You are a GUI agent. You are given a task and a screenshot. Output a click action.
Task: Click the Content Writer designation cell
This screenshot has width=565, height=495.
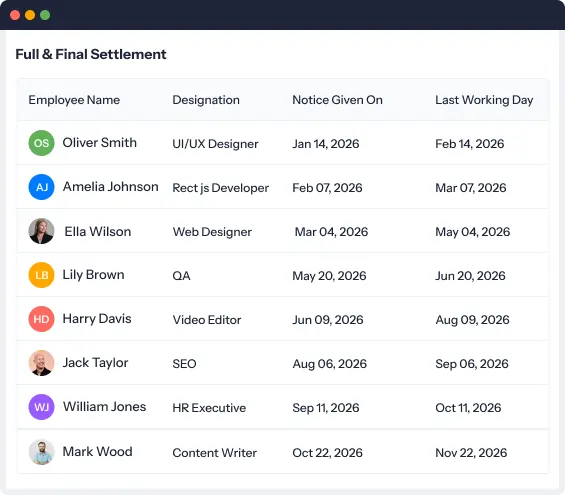pos(215,452)
